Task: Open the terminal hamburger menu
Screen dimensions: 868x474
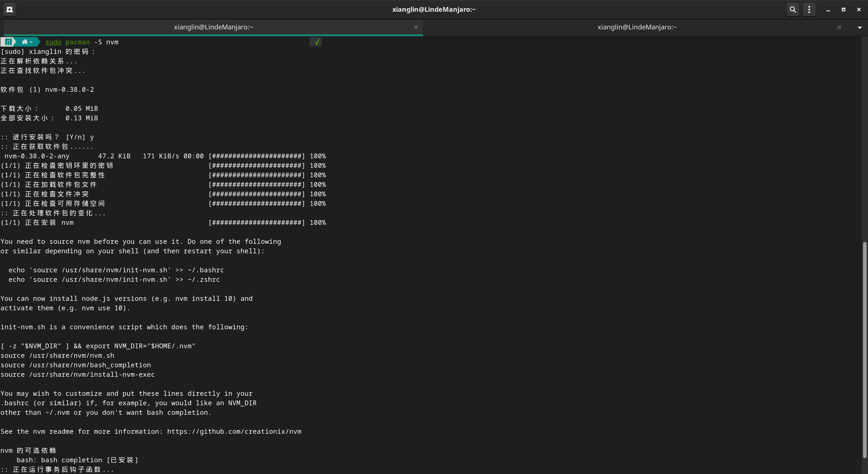Action: 809,9
